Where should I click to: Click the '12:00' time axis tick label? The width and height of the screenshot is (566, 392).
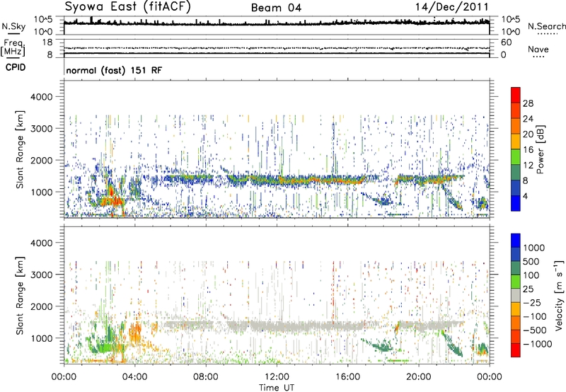(277, 377)
